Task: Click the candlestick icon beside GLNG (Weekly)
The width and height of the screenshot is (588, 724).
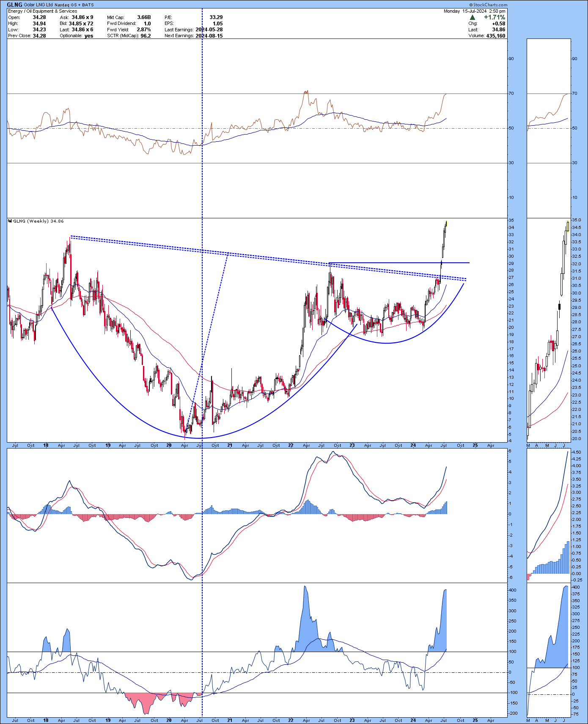Action: tap(10, 221)
